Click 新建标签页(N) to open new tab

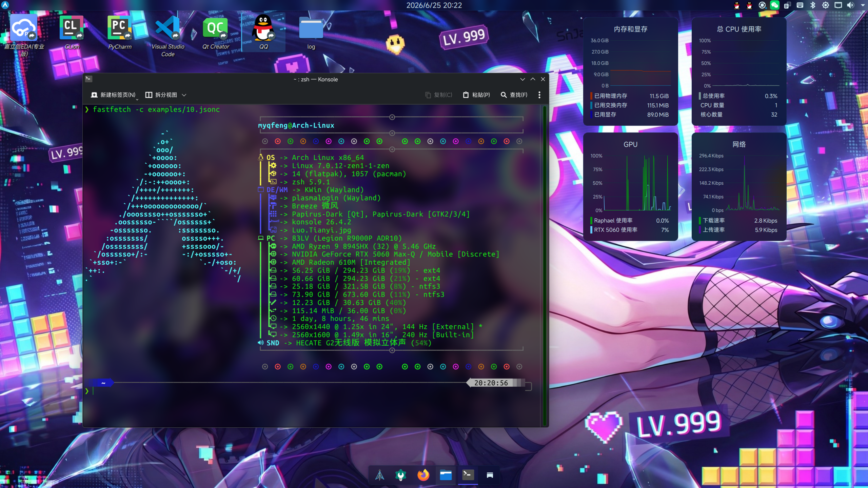[113, 95]
